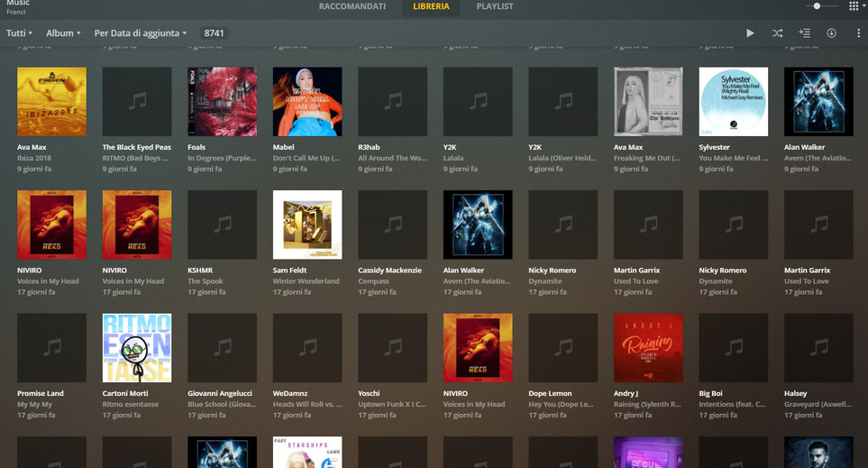The image size is (868, 468).
Task: Expand the Tutti filter dropdown
Action: [x=19, y=33]
